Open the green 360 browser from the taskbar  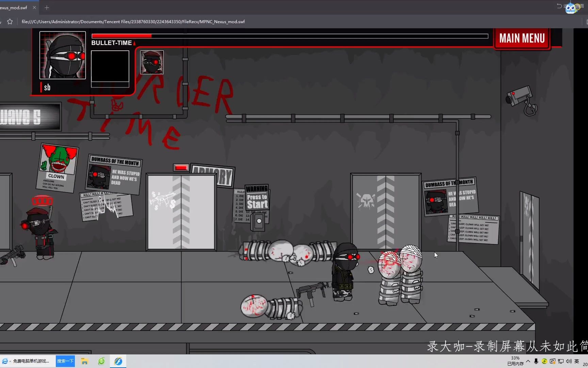[x=101, y=361]
